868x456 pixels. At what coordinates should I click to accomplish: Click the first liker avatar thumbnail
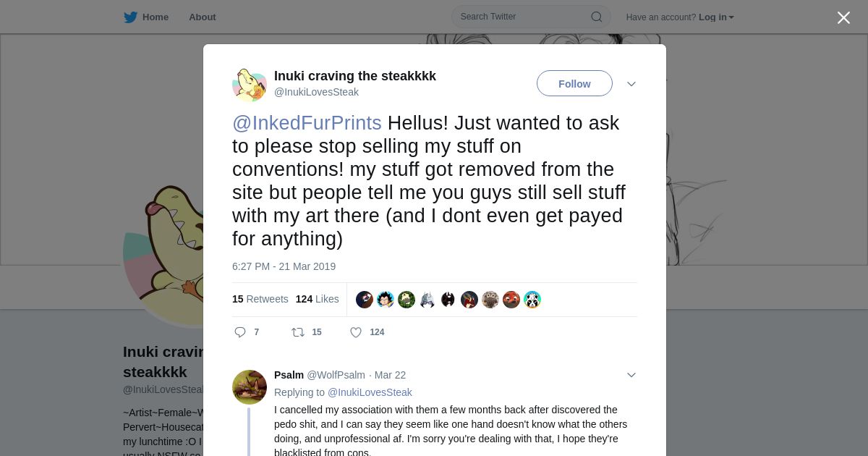coord(365,300)
